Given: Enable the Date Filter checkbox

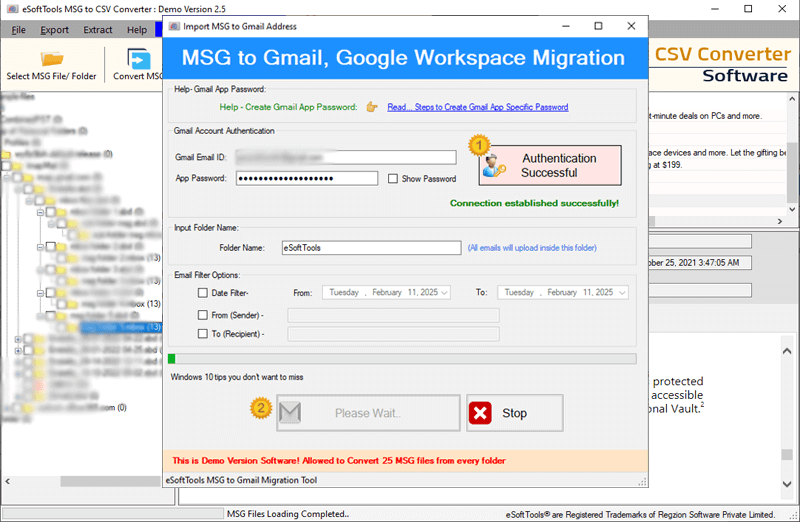Looking at the screenshot, I should click(x=203, y=293).
